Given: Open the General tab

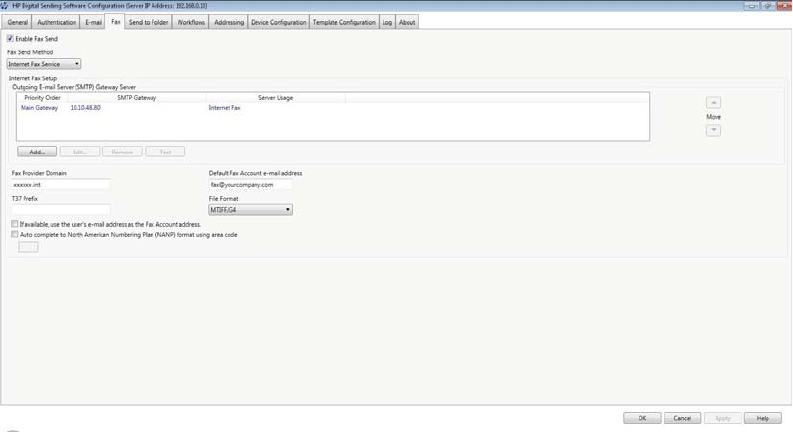Looking at the screenshot, I should click(17, 22).
